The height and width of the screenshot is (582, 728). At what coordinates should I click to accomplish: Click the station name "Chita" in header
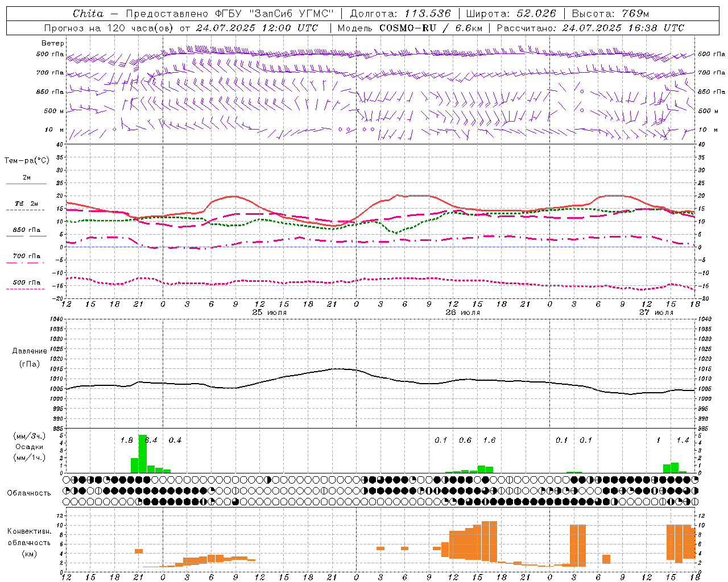[88, 14]
